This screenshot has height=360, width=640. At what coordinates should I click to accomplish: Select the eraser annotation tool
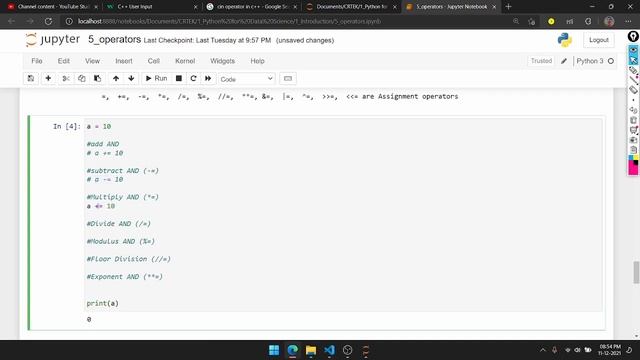pos(633,89)
